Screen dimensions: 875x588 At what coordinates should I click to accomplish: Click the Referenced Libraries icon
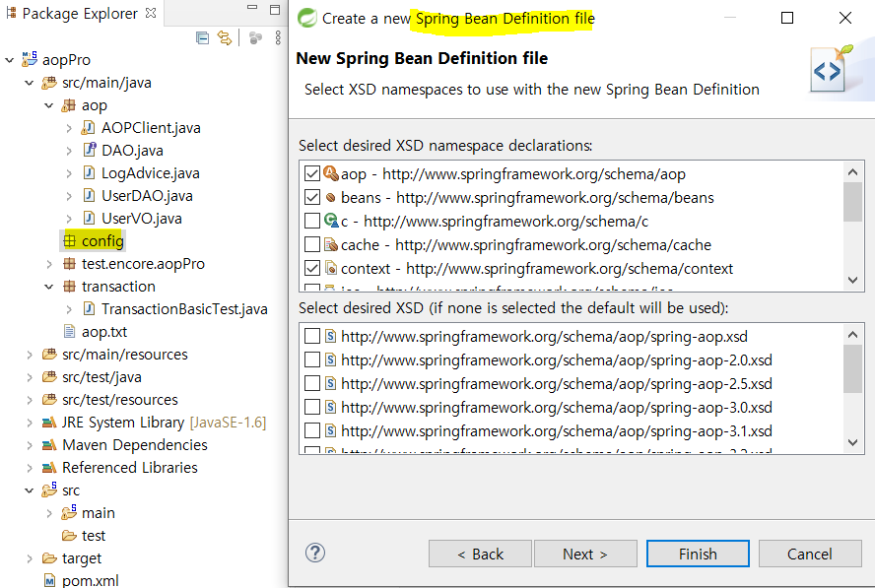coord(49,468)
